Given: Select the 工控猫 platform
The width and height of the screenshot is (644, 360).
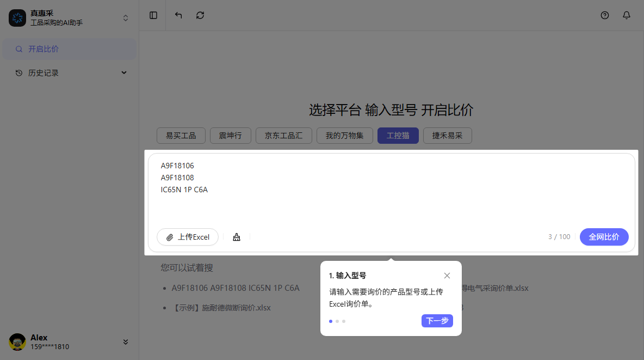Looking at the screenshot, I should [x=398, y=136].
